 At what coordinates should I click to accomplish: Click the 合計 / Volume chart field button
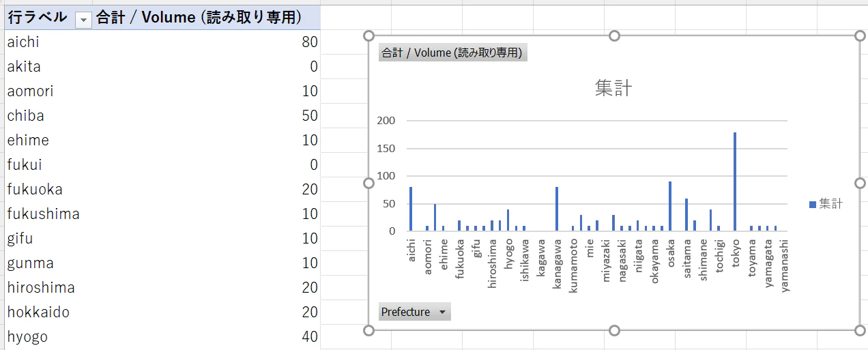(452, 53)
